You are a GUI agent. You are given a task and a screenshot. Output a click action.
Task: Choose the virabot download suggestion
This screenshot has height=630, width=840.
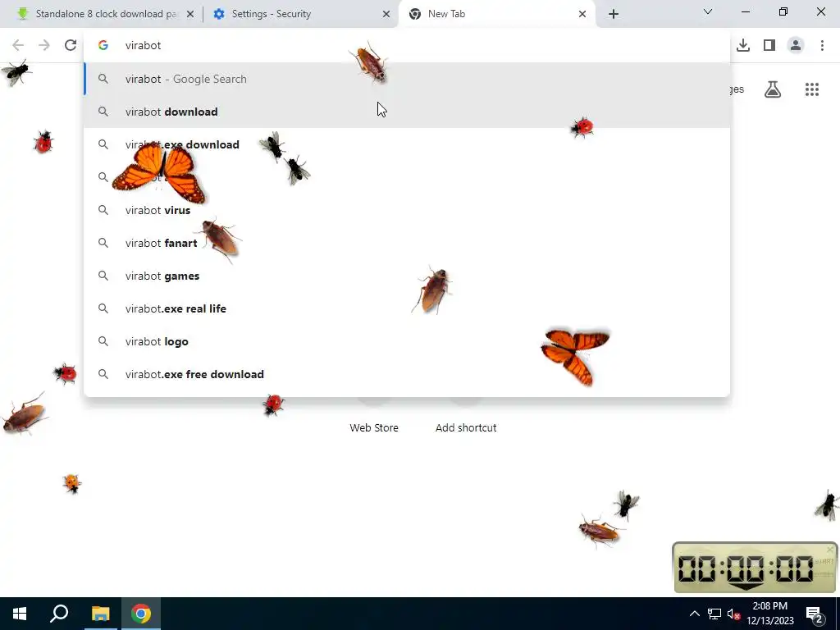pyautogui.click(x=407, y=112)
